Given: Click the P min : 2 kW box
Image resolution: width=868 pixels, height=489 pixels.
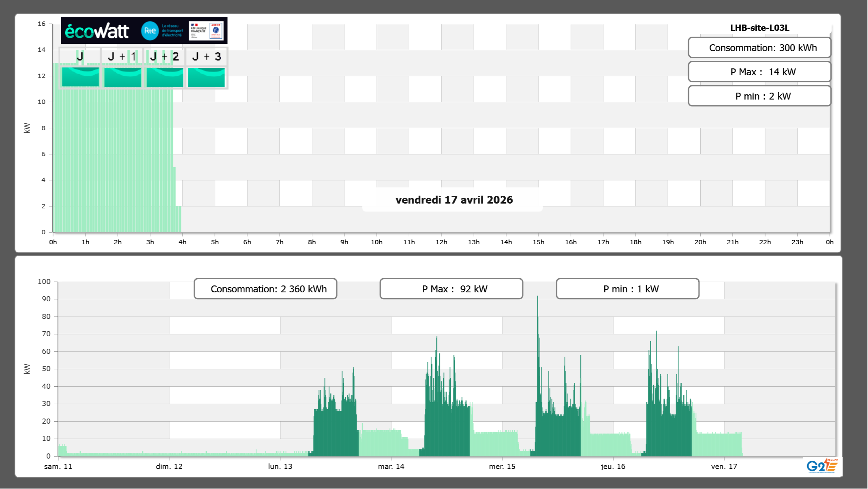Looking at the screenshot, I should click(x=759, y=96).
